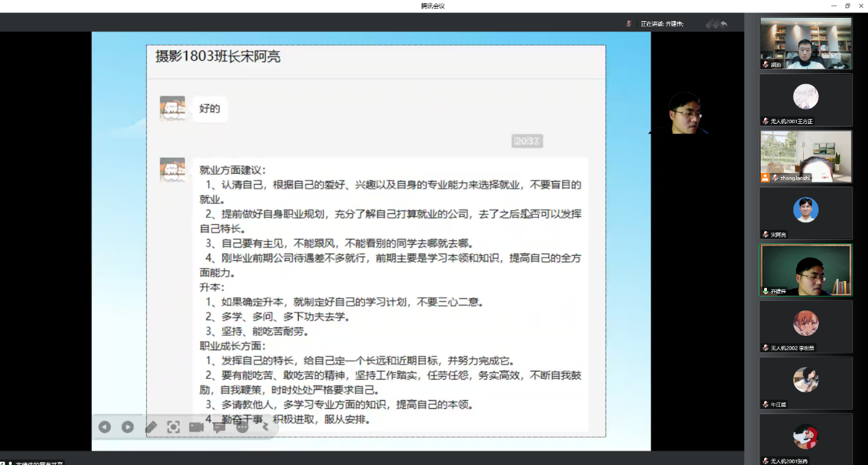Click the focus capture icon in toolbar
The image size is (868, 465).
[x=174, y=427]
